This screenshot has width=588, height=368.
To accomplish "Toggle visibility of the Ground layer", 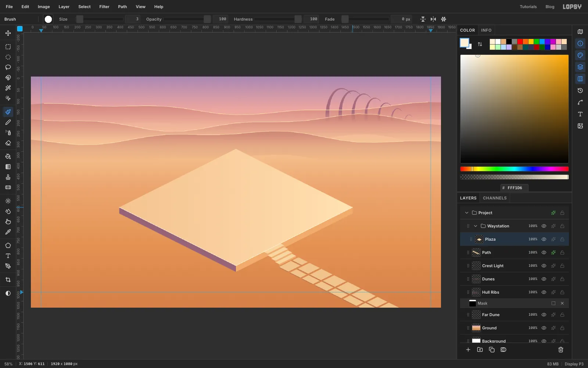I will 544,328.
